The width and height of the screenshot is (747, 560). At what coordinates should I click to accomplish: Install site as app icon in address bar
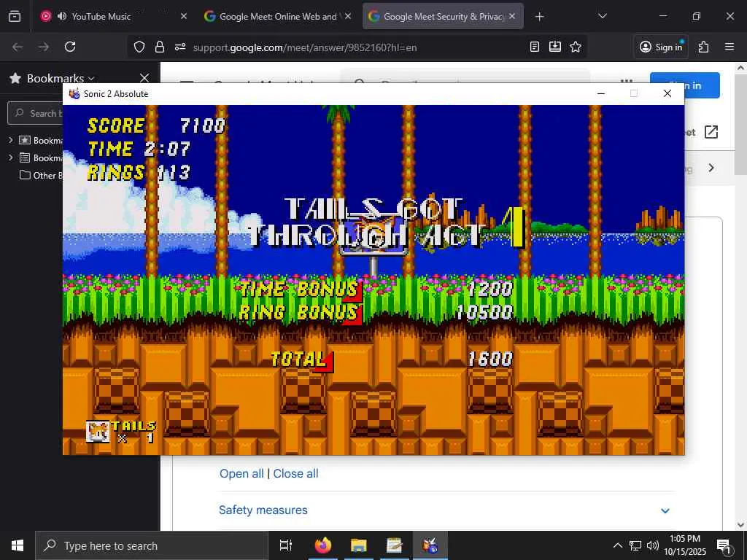click(x=555, y=47)
